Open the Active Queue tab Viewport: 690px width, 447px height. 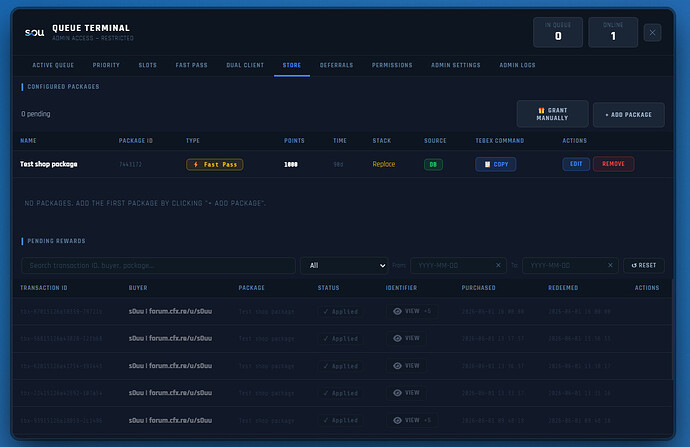[53, 65]
